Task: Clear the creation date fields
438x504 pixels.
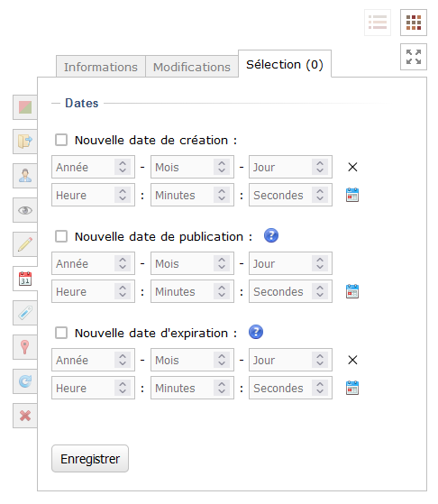Action: 352,167
